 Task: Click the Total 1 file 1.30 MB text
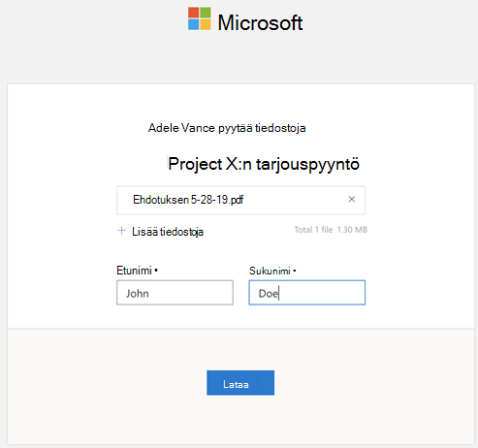[x=331, y=230]
